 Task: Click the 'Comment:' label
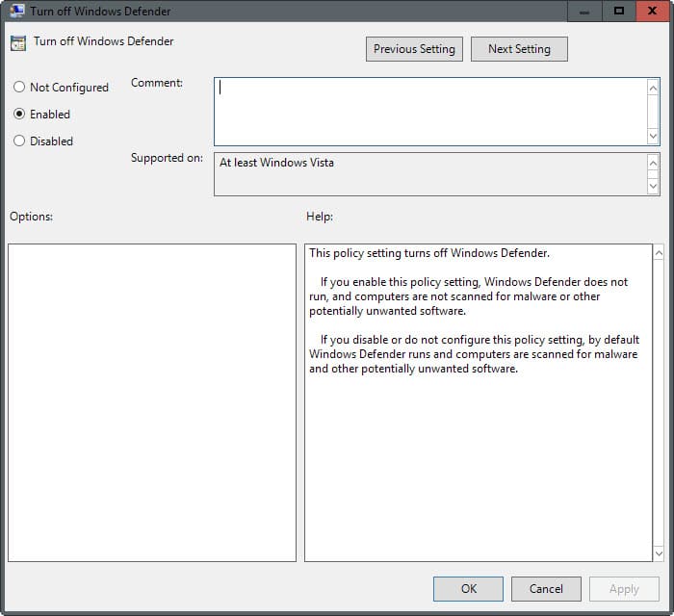[x=157, y=83]
